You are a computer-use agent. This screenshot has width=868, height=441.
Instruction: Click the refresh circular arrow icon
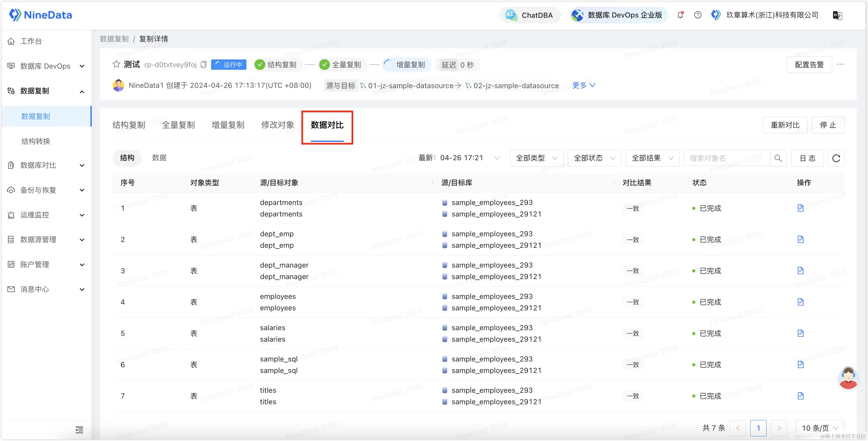pyautogui.click(x=836, y=158)
